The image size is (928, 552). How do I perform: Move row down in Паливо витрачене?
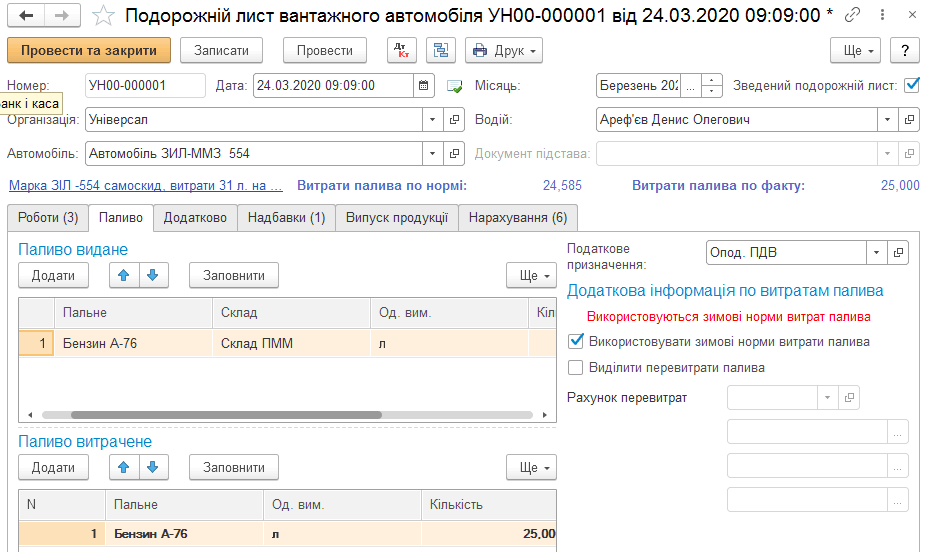(153, 467)
